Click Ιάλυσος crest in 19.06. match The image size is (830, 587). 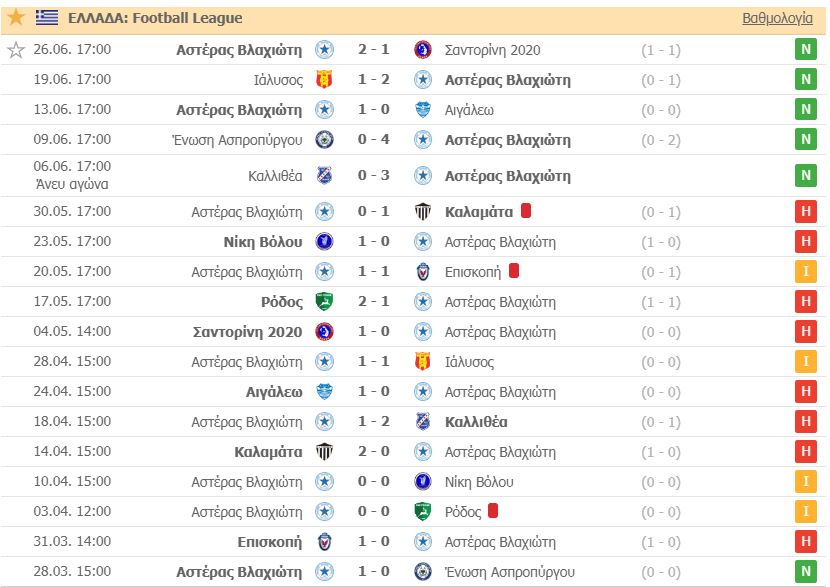(324, 80)
